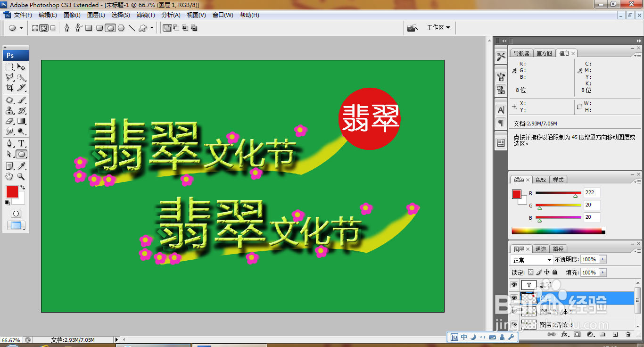This screenshot has width=644, height=347.
Task: Change the screen mode button
Action: pos(16,225)
